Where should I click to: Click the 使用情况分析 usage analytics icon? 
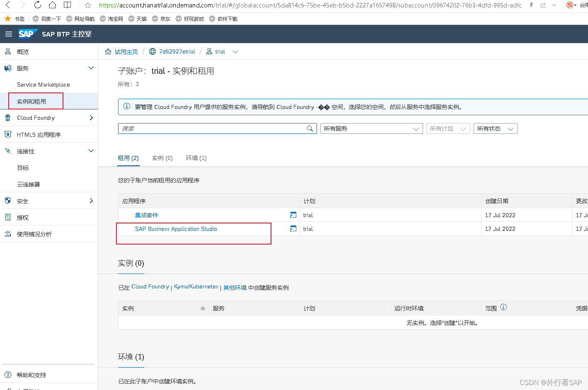tap(8, 234)
